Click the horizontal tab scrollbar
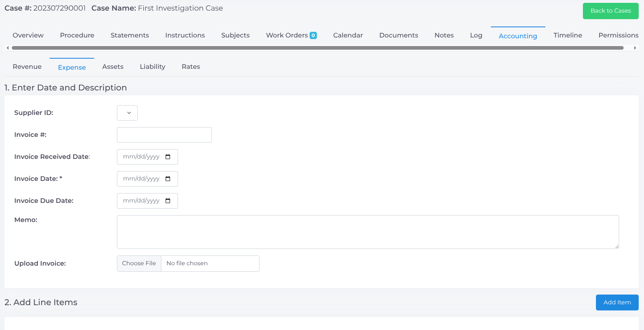The height and width of the screenshot is (330, 644). (318, 48)
